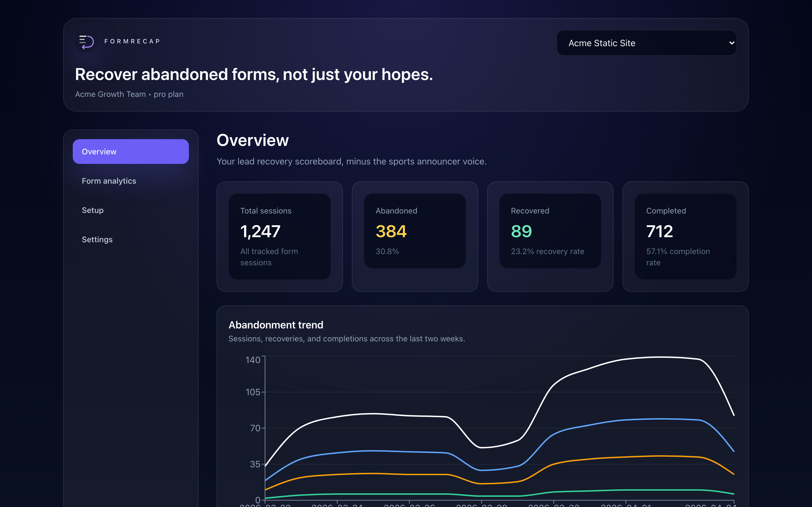Open Settings from the sidebar
The width and height of the screenshot is (812, 507).
(x=97, y=239)
